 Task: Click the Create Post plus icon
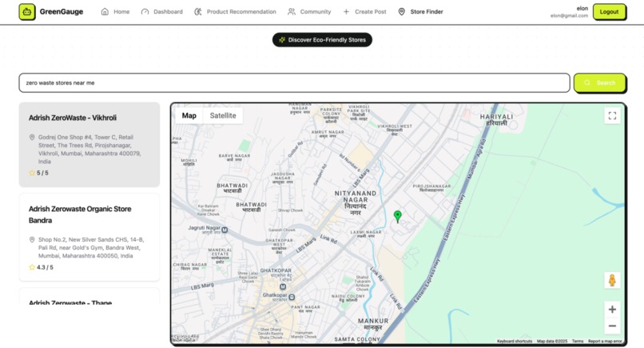point(346,12)
